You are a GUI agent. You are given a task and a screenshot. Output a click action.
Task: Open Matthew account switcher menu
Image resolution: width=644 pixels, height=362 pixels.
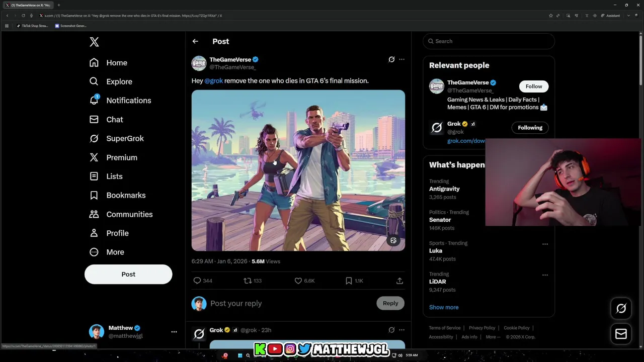133,332
